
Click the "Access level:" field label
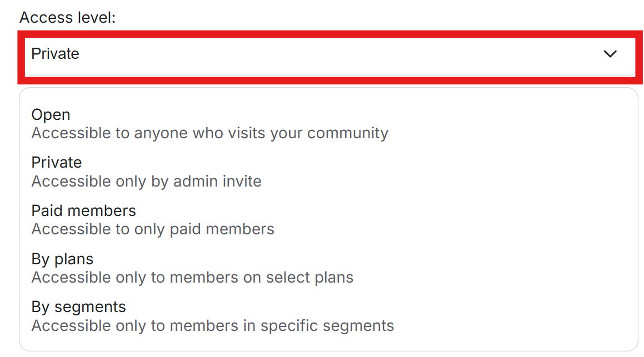pyautogui.click(x=67, y=17)
